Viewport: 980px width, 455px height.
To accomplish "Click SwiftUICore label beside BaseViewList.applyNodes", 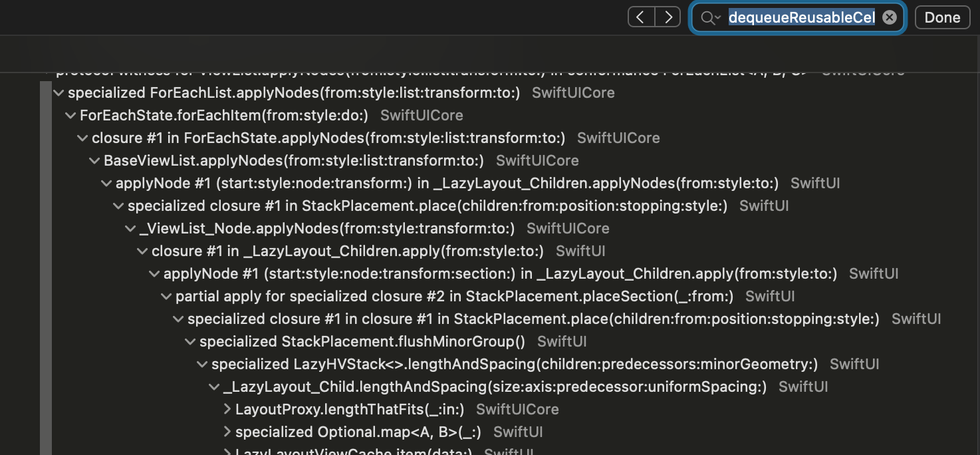I will point(537,161).
